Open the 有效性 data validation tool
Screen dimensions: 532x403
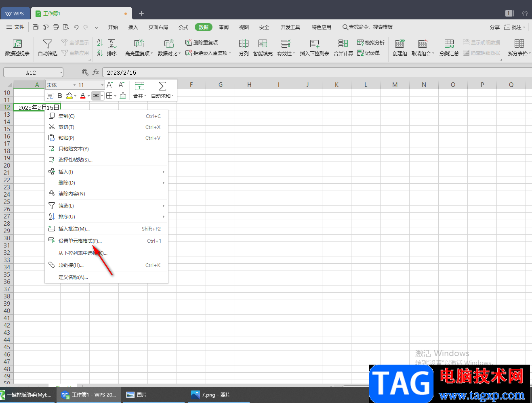tap(286, 47)
